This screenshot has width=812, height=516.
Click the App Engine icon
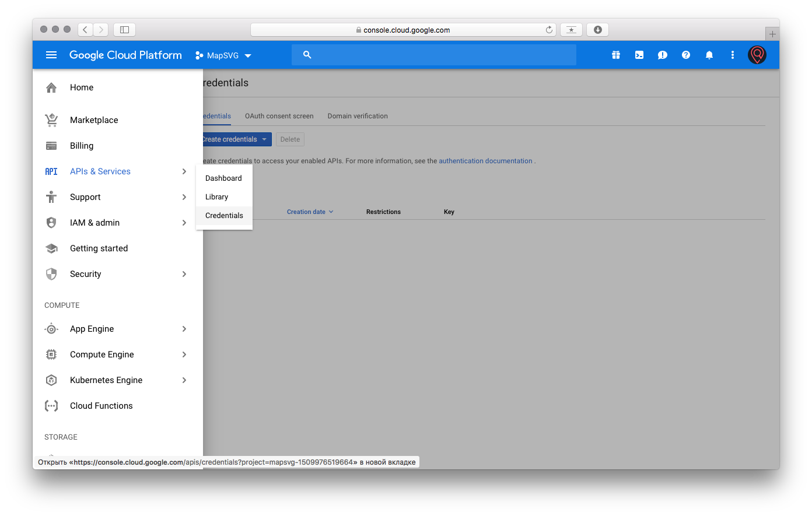pos(51,329)
